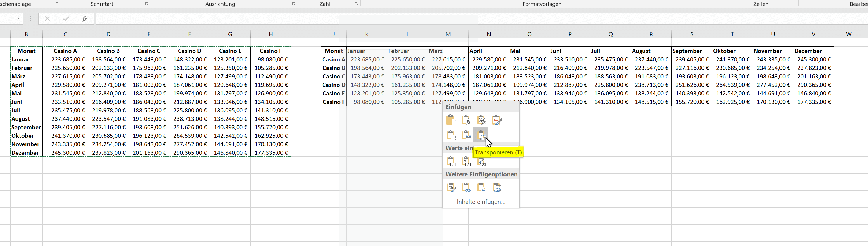Select cell with 177.335,00 € in column H

click(271, 152)
